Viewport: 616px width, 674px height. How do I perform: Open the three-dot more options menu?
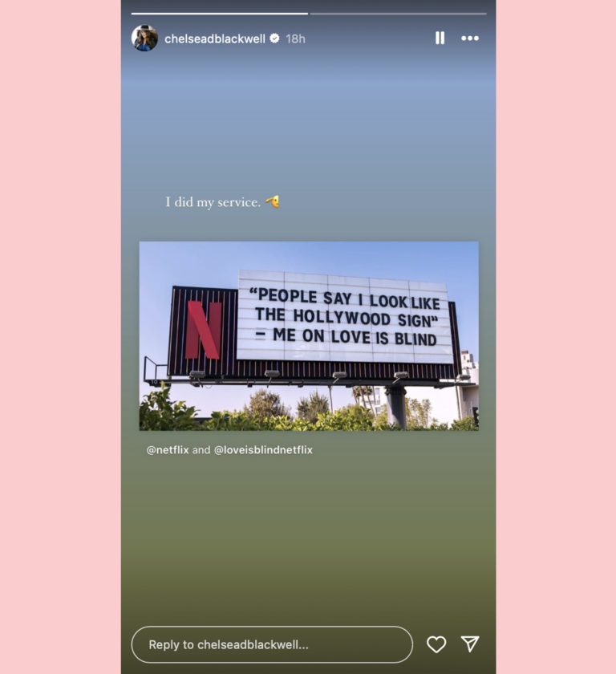pos(470,39)
